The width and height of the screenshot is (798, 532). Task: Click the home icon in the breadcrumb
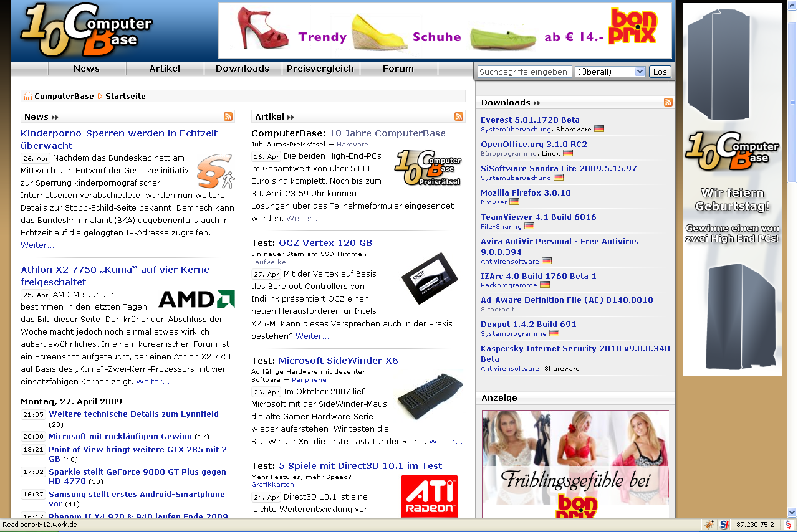[x=27, y=96]
